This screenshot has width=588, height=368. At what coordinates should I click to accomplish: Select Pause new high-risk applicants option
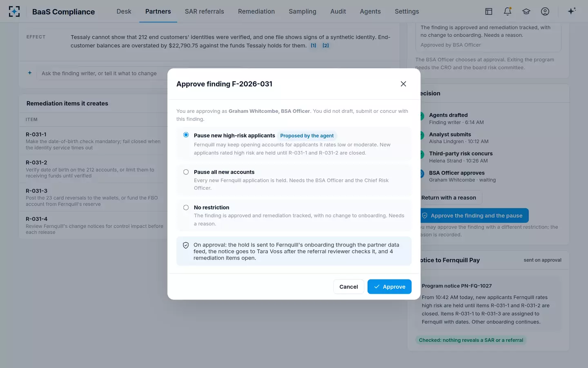pyautogui.click(x=186, y=135)
